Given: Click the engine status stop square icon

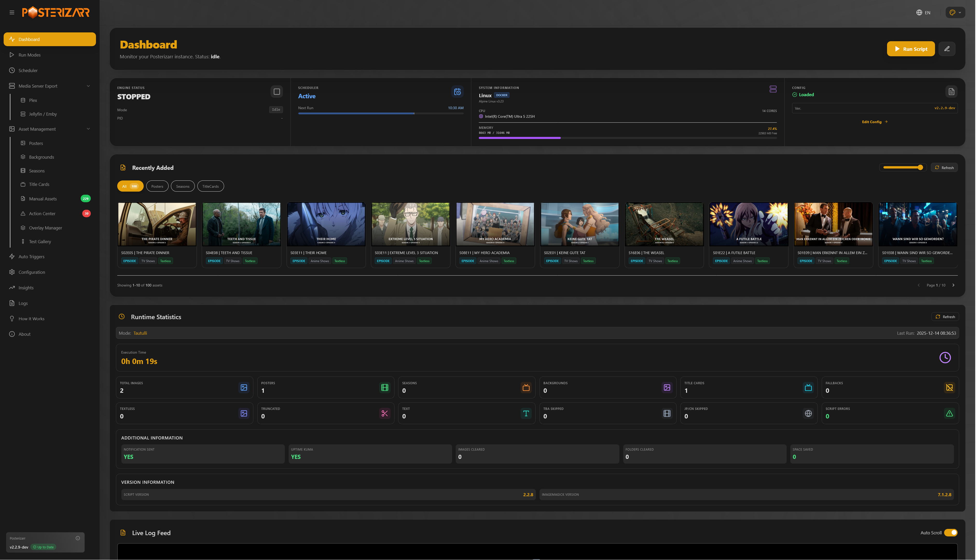Looking at the screenshot, I should pyautogui.click(x=276, y=92).
